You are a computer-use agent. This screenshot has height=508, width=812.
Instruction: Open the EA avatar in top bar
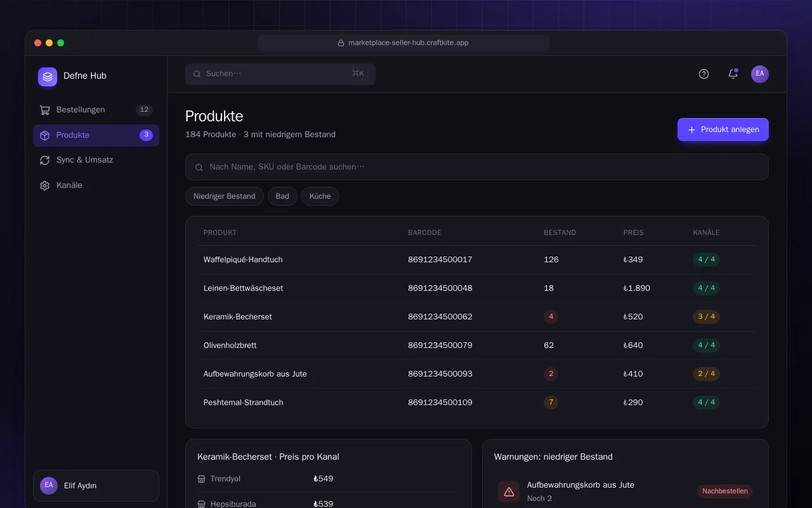point(760,74)
